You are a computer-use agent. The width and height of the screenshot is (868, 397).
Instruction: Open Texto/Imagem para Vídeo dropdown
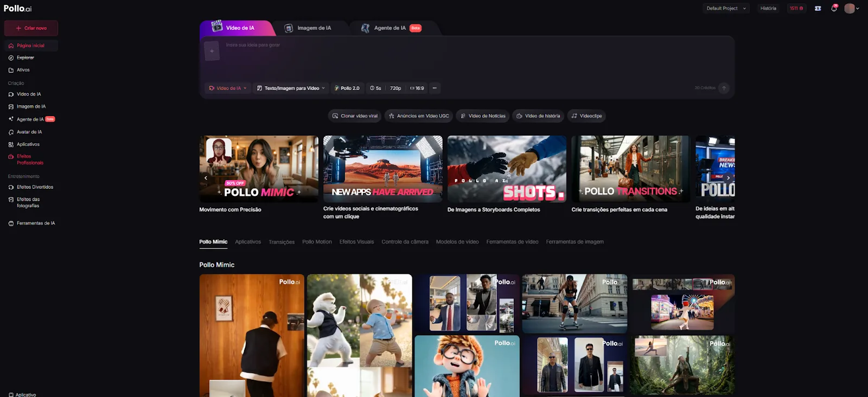pyautogui.click(x=291, y=88)
